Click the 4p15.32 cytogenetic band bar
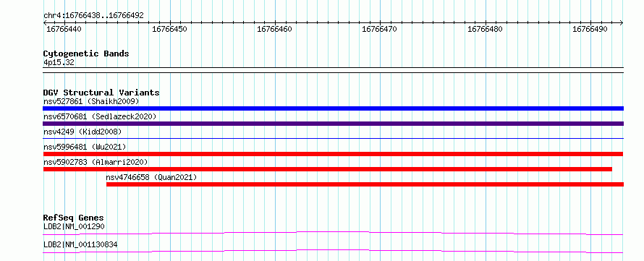The image size is (644, 261). (333, 69)
